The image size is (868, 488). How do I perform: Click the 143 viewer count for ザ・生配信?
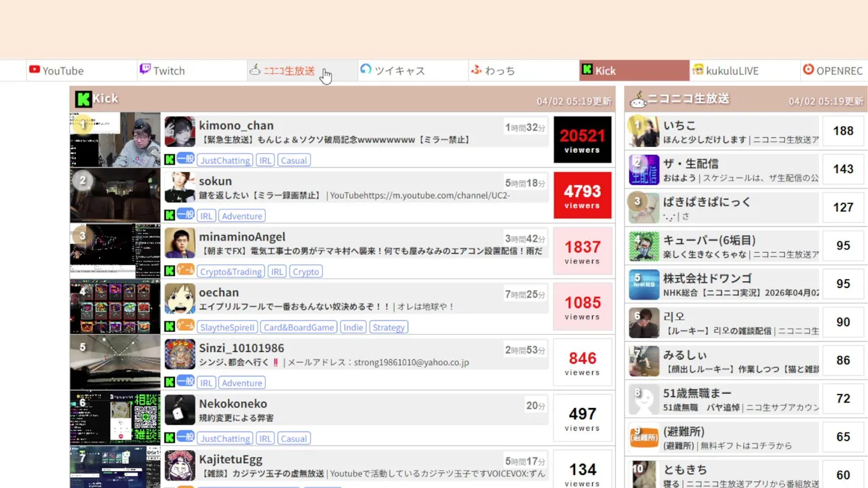click(843, 169)
